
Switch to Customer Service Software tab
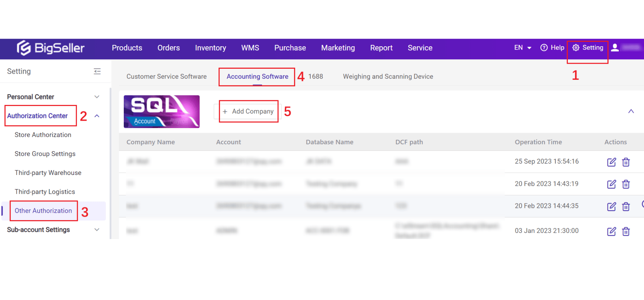166,77
